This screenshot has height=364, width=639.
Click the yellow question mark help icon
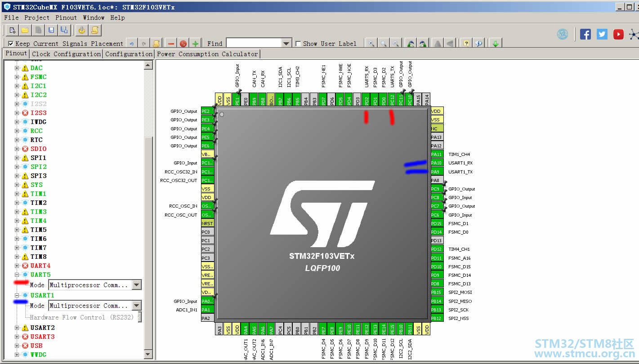(x=466, y=44)
